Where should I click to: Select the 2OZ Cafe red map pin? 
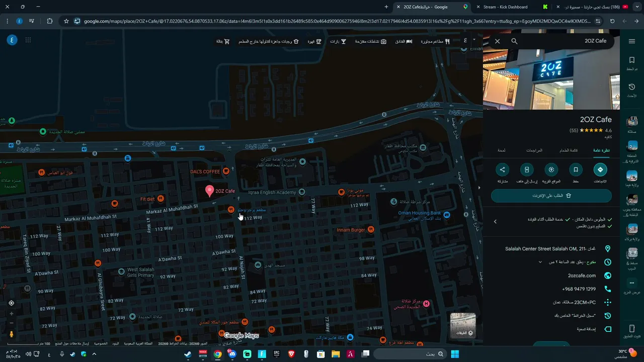(x=210, y=191)
